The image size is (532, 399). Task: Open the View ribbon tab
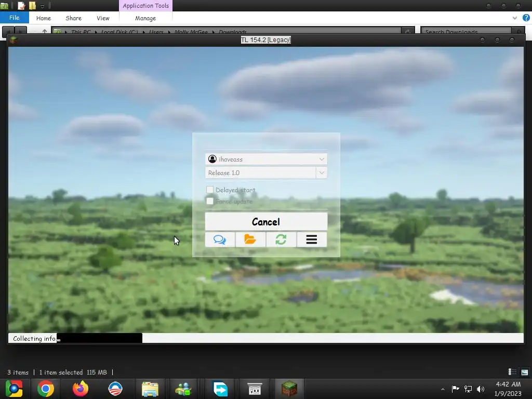pyautogui.click(x=103, y=18)
